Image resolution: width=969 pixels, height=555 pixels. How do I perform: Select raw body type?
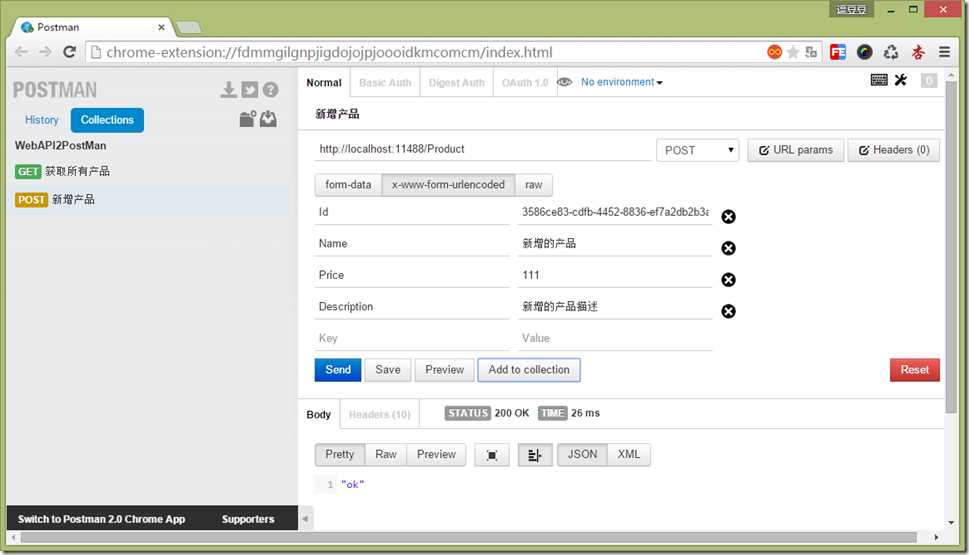[533, 185]
